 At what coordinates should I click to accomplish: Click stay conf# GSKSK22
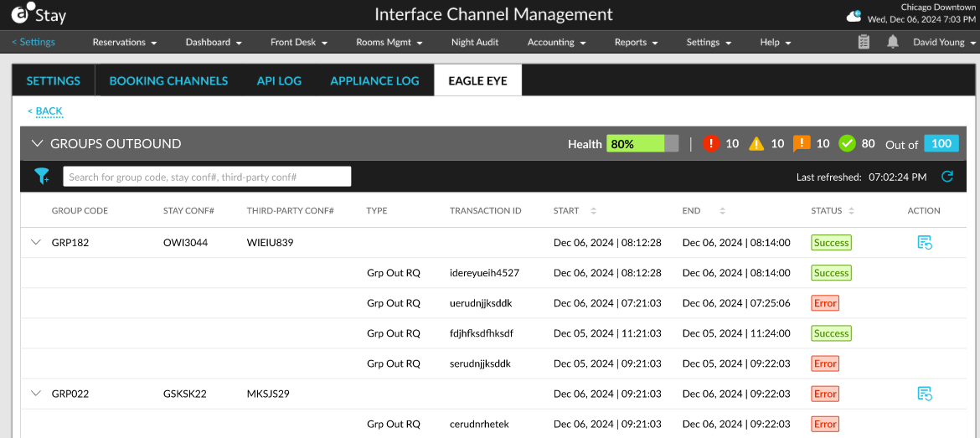(185, 394)
